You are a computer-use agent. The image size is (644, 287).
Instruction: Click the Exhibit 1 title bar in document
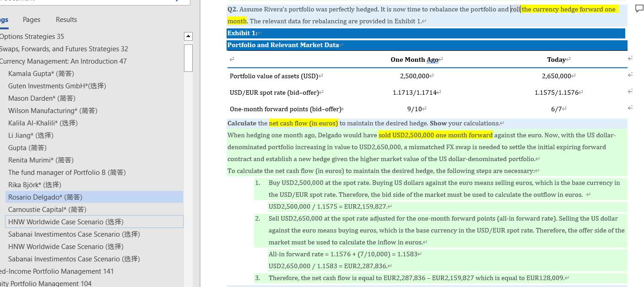426,33
